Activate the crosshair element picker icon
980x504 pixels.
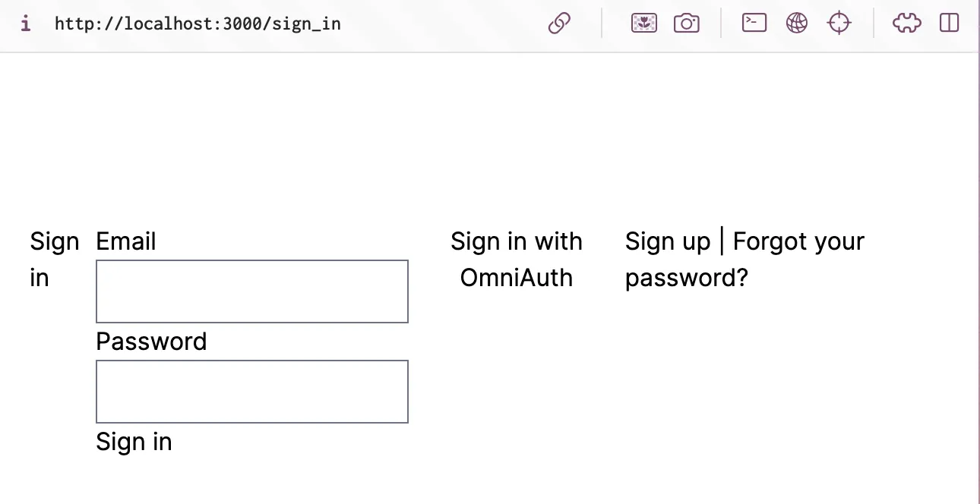[839, 24]
